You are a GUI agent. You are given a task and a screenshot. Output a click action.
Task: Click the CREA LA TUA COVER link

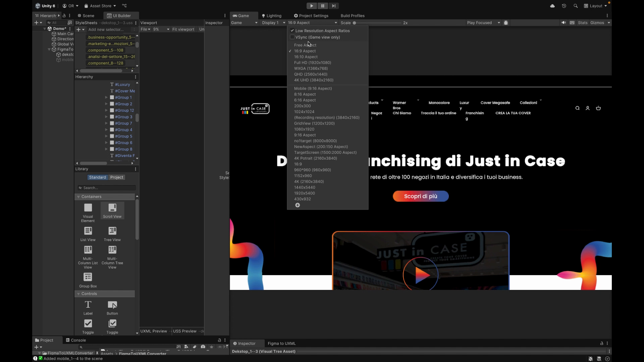point(513,113)
